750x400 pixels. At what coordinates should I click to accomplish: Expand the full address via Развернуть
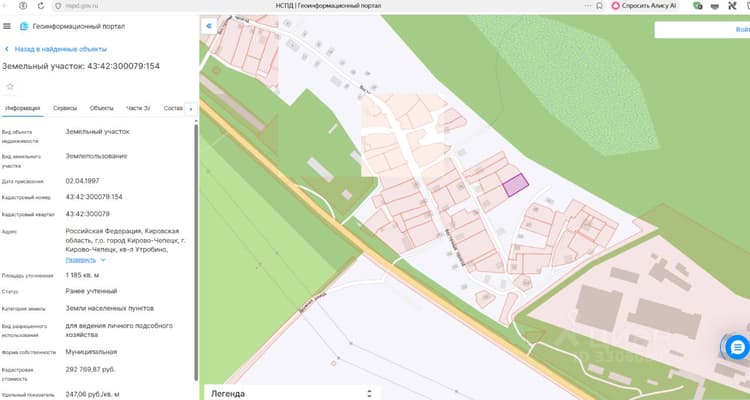80,260
